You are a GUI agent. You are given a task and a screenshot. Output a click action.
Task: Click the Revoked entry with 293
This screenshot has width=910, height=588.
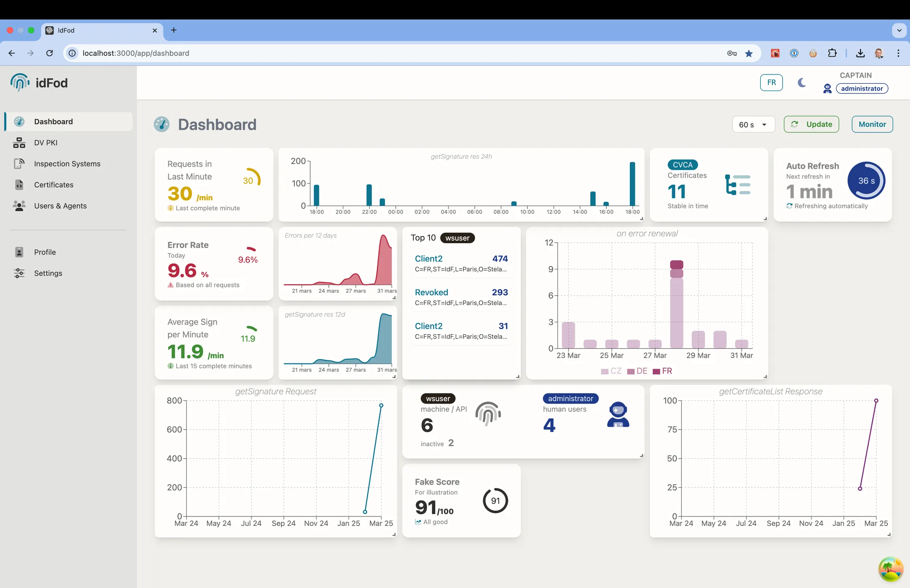point(461,297)
